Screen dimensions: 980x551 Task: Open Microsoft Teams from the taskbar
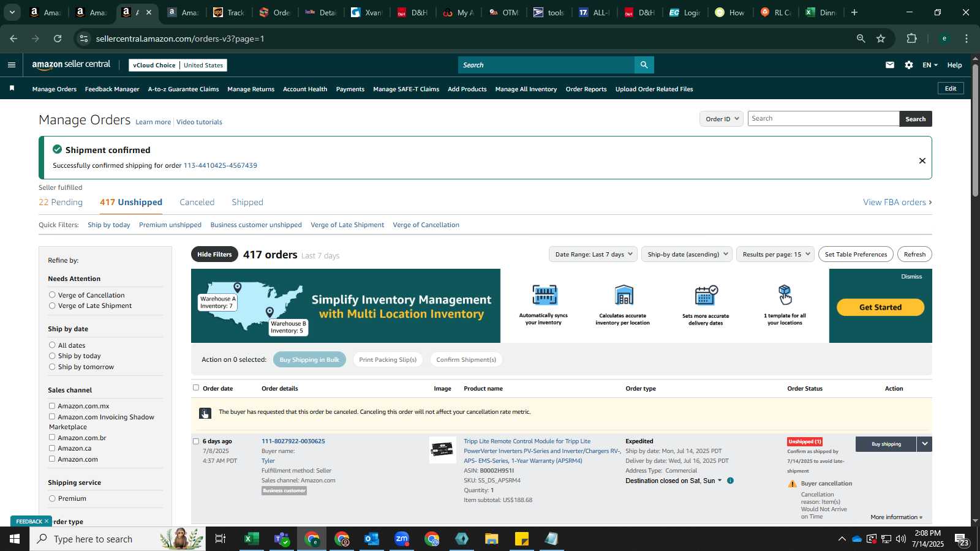[282, 539]
